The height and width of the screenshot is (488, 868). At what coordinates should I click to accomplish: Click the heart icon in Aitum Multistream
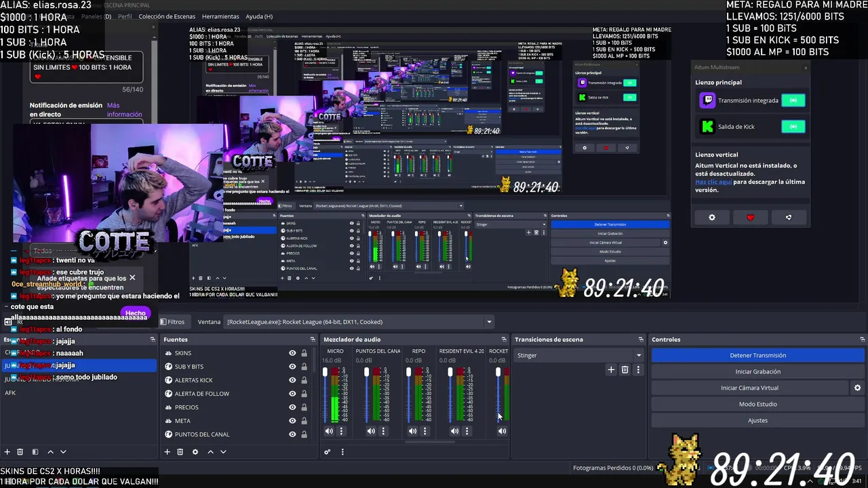point(750,218)
